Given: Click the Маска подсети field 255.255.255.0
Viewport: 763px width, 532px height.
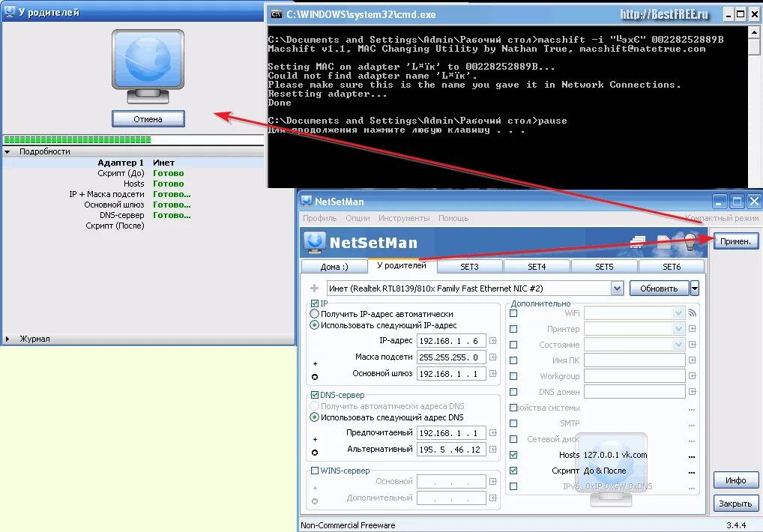Looking at the screenshot, I should (451, 357).
